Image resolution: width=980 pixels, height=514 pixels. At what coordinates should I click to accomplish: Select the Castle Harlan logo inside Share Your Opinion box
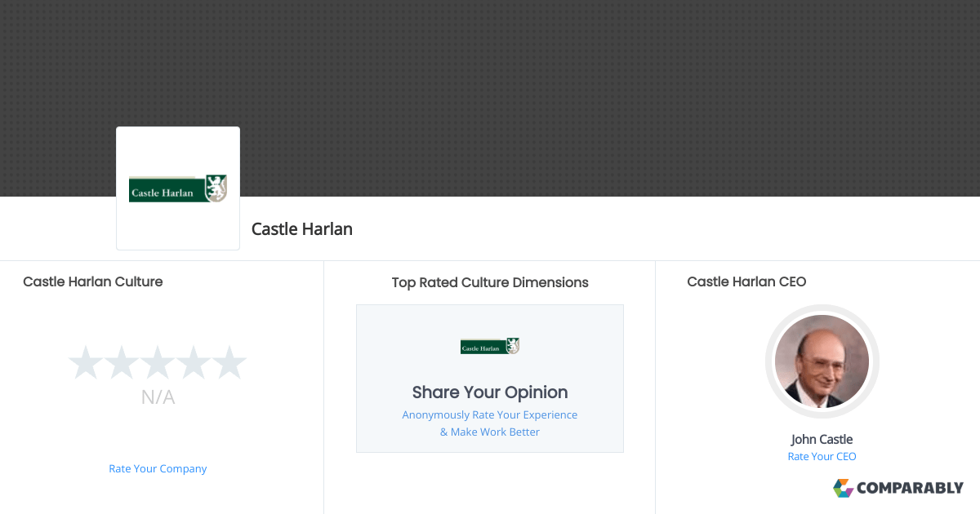[x=489, y=346]
